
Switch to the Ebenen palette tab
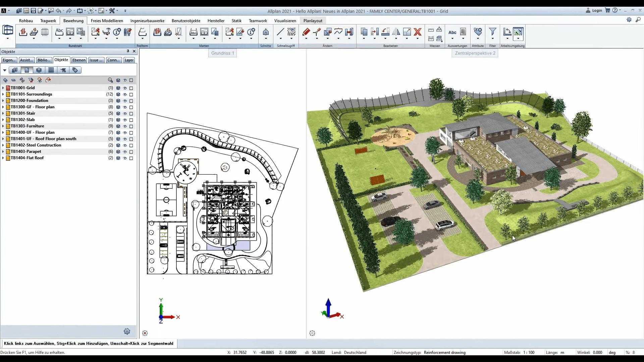tap(79, 60)
